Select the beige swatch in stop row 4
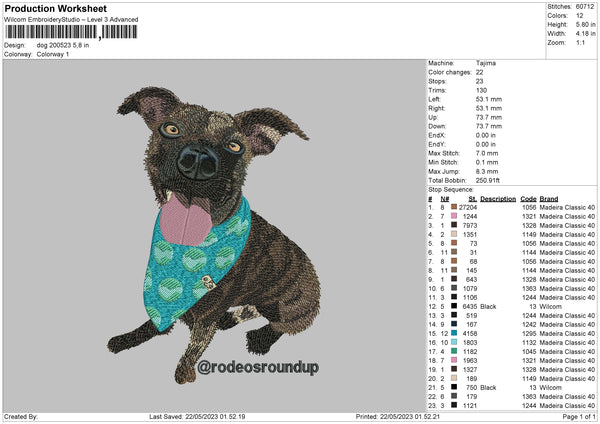The image size is (600, 424). (x=454, y=234)
